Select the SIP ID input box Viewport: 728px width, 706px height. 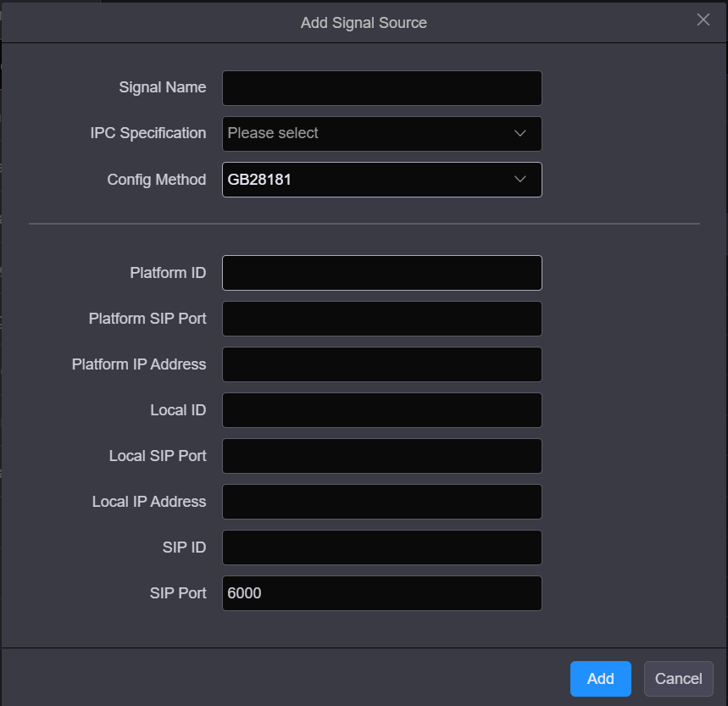click(381, 548)
